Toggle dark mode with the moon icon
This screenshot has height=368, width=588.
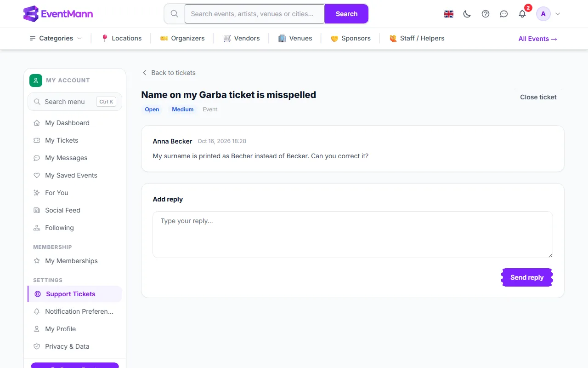pyautogui.click(x=467, y=14)
